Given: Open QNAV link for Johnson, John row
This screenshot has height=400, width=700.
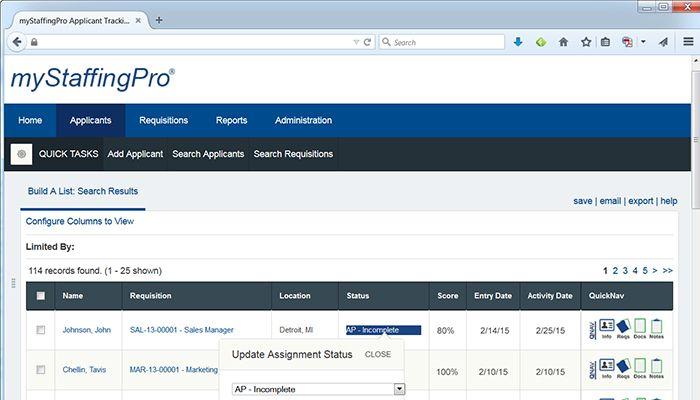Looking at the screenshot, I should (x=592, y=330).
